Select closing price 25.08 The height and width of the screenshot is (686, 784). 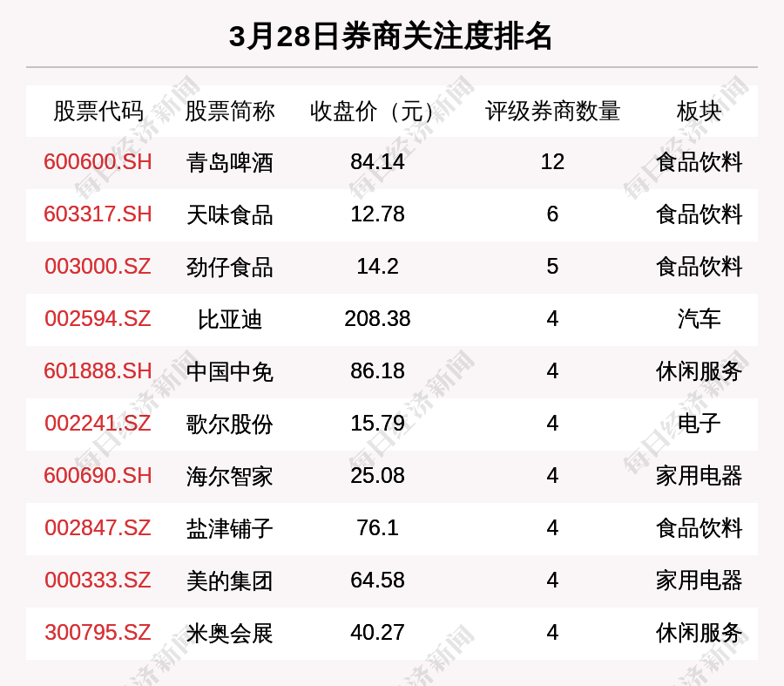[x=377, y=475]
